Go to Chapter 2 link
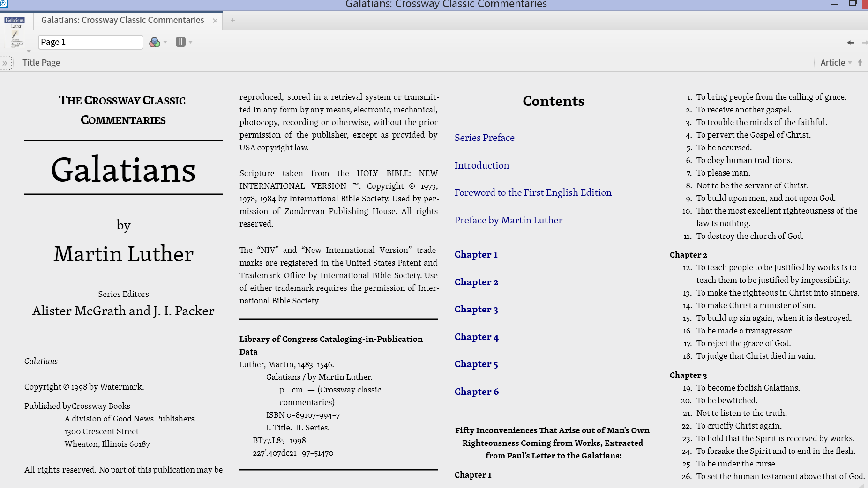Viewport: 868px width, 488px height. (x=476, y=282)
